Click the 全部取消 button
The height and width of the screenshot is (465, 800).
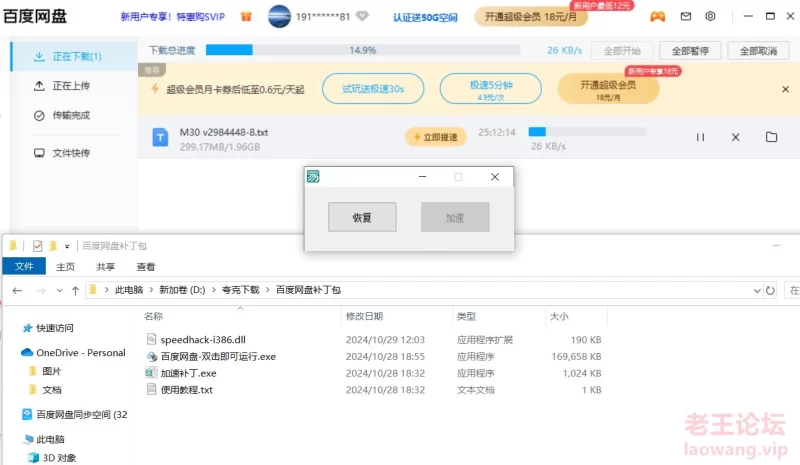[x=759, y=51]
